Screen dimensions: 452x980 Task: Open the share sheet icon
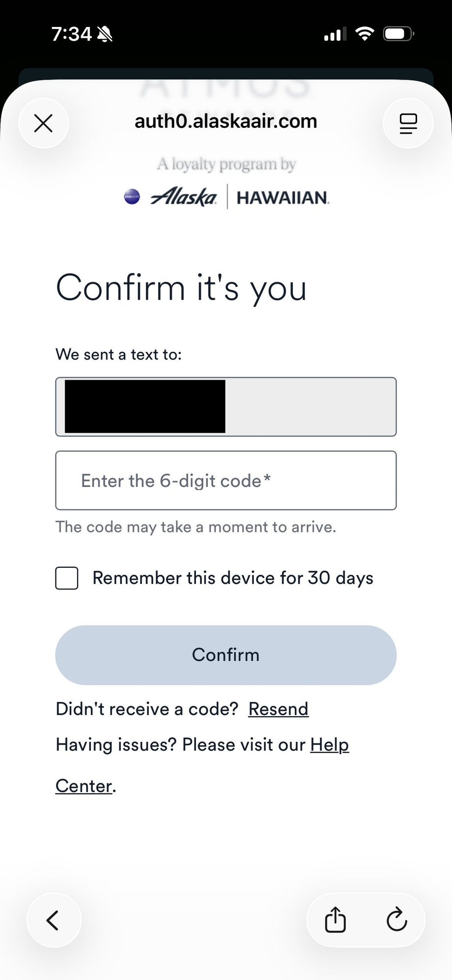336,920
